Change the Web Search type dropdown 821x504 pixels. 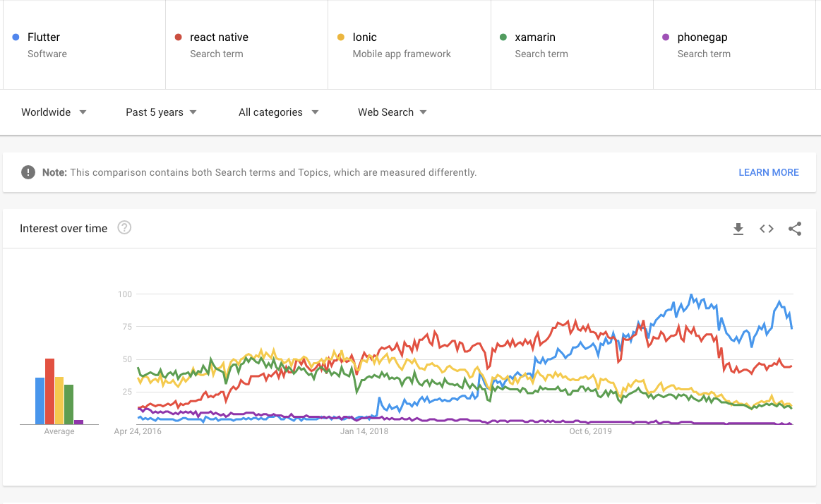392,112
